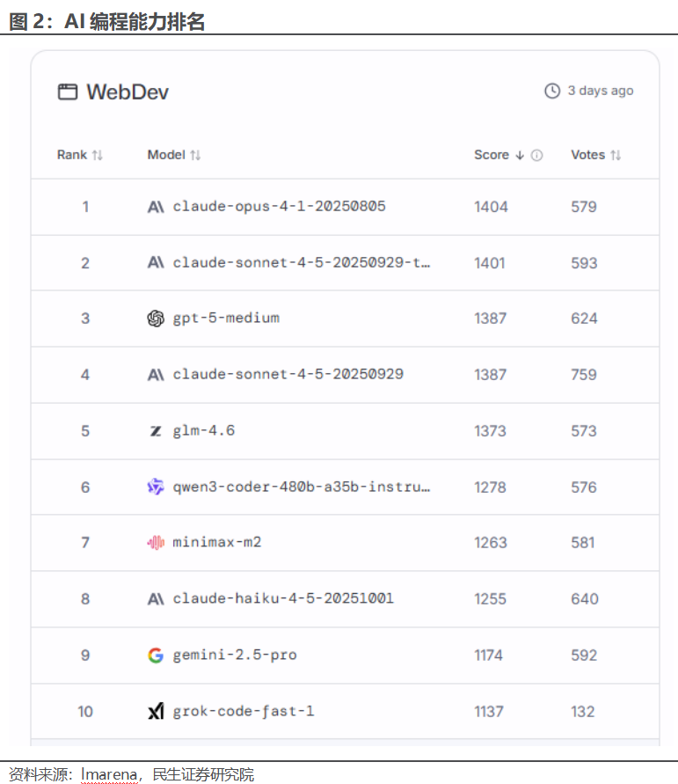The height and width of the screenshot is (784, 678).
Task: Select score value 1401
Action: tap(490, 263)
